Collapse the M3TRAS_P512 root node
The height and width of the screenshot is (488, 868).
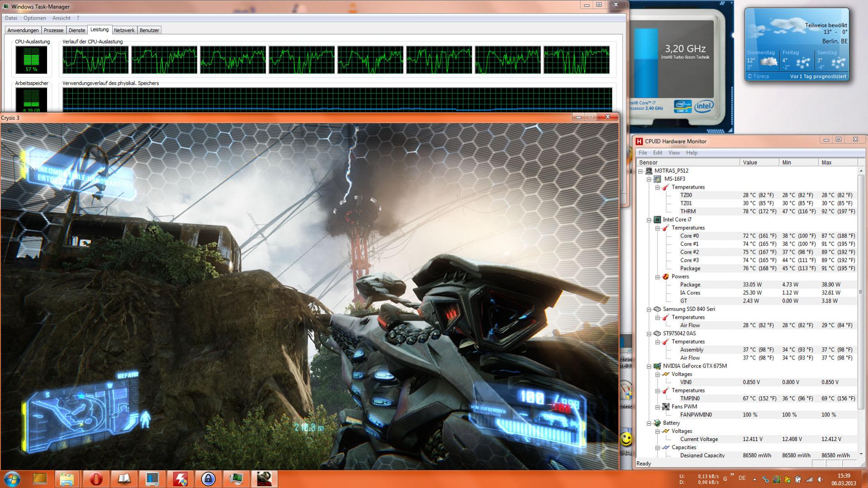pyautogui.click(x=640, y=171)
